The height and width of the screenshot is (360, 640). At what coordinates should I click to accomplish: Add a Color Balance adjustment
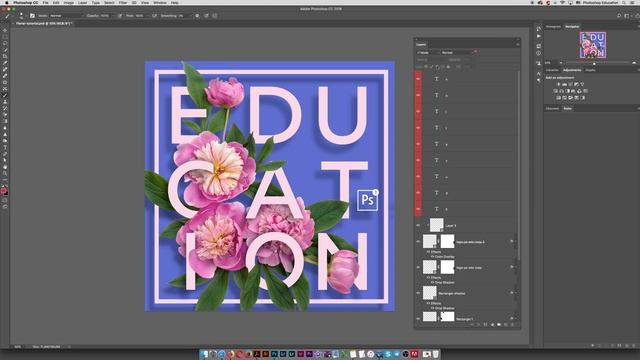561,91
